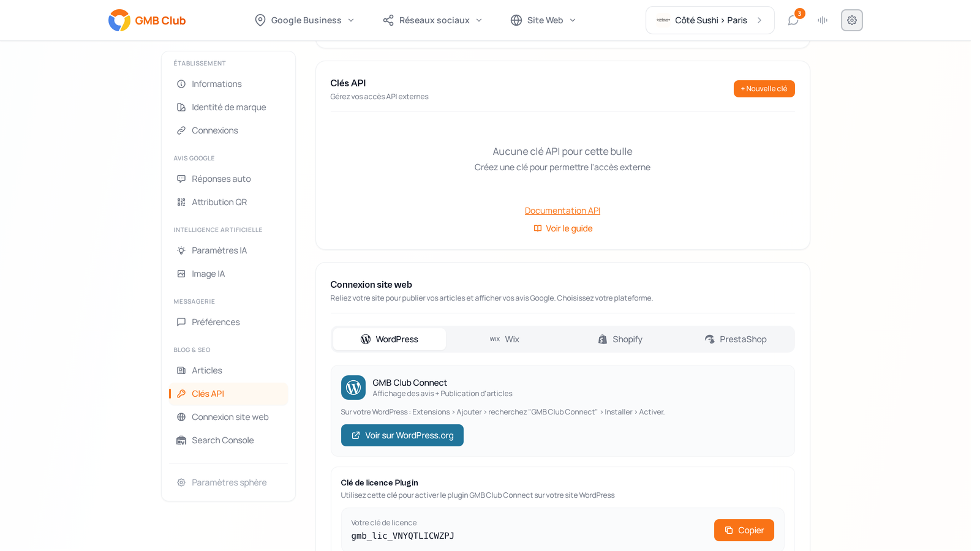
Task: Click the Clés API key icon
Action: coord(181,394)
